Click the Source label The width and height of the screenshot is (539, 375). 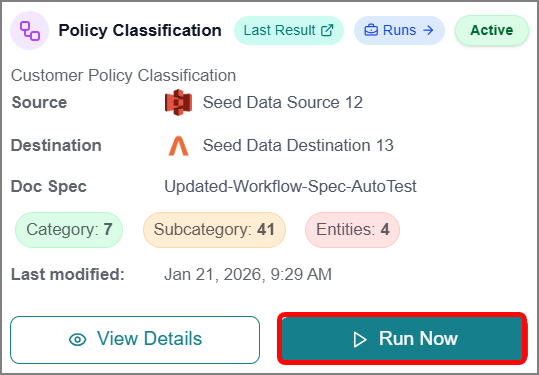pyautogui.click(x=39, y=102)
